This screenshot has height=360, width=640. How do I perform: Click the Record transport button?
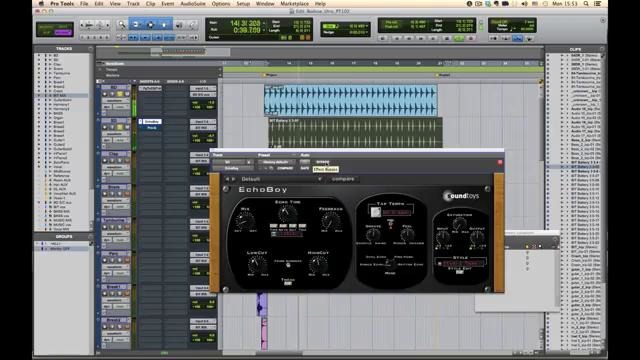click(x=471, y=38)
